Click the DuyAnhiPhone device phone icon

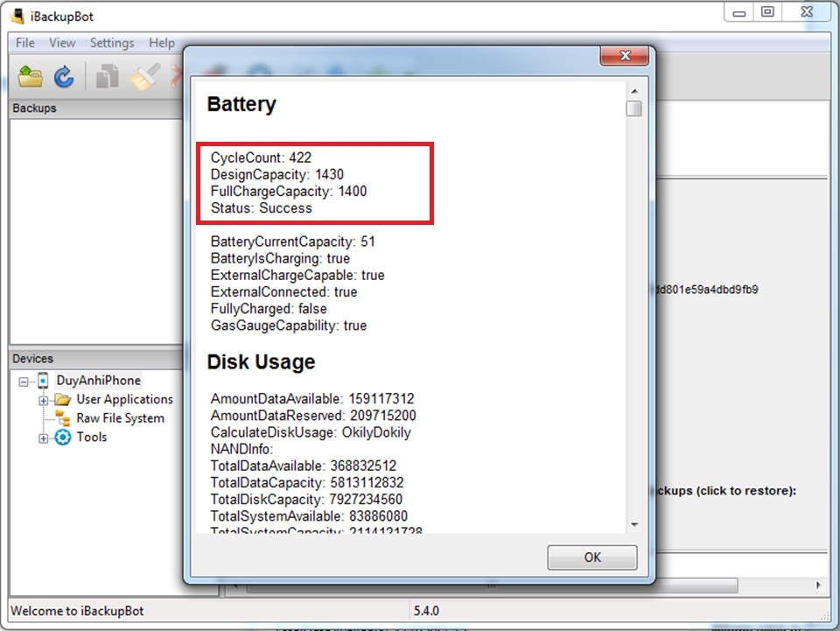coord(43,381)
